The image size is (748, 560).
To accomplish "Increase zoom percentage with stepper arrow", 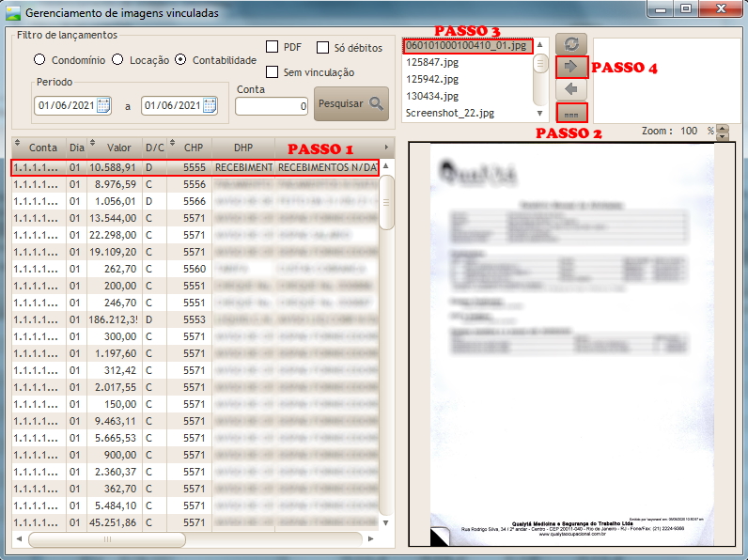I will click(722, 127).
